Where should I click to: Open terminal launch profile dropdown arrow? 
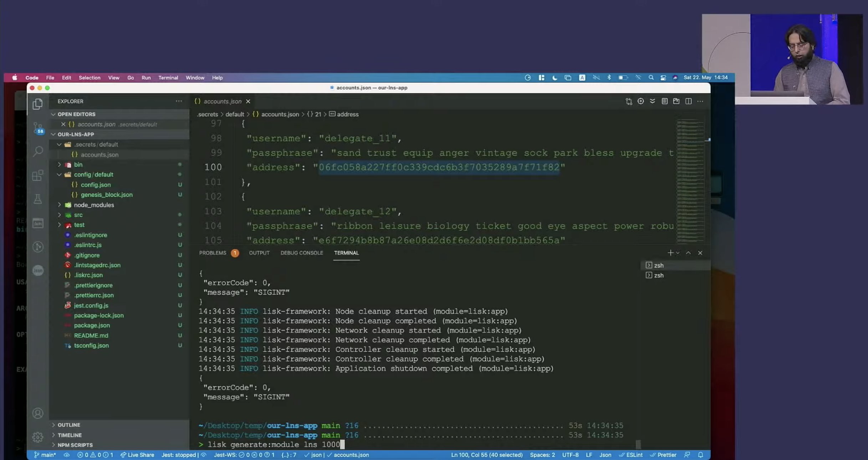point(678,253)
